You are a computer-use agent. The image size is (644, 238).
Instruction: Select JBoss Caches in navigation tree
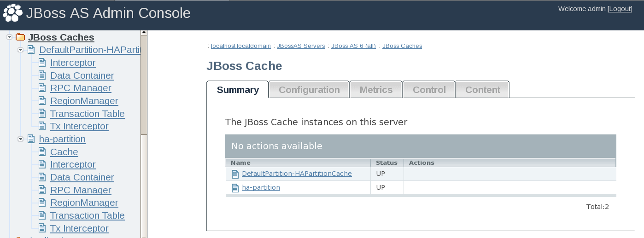pos(61,37)
